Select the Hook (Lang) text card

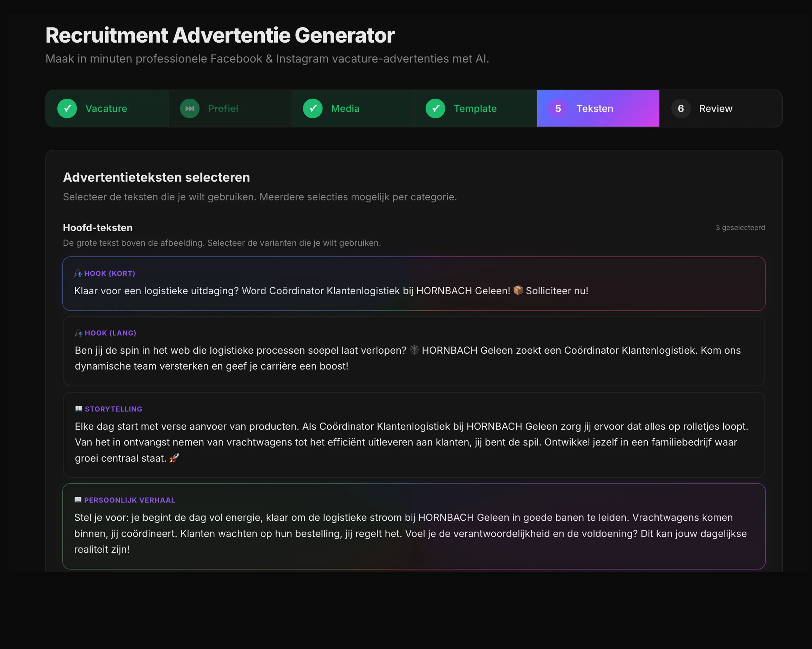(x=414, y=351)
